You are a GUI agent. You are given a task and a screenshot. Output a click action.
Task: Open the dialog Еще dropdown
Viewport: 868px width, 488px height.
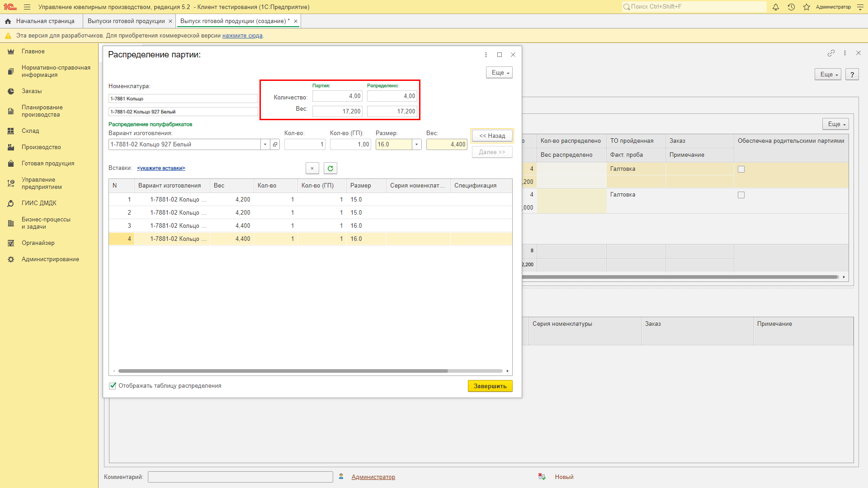coord(499,73)
